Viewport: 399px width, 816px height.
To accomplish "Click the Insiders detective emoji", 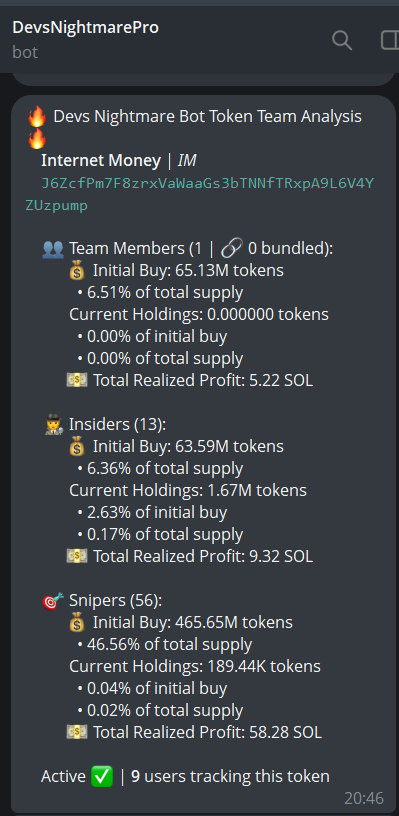I will pos(54,425).
